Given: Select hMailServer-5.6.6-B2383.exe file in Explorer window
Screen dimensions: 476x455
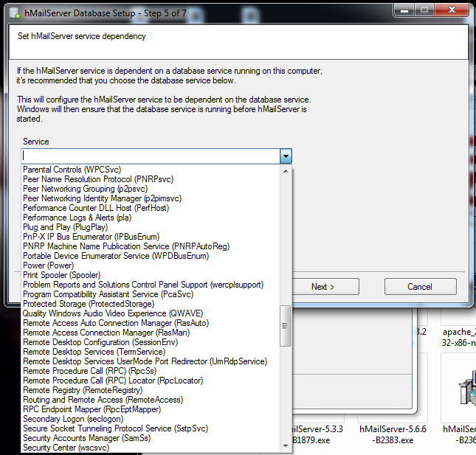Looking at the screenshot, I should 393,434.
